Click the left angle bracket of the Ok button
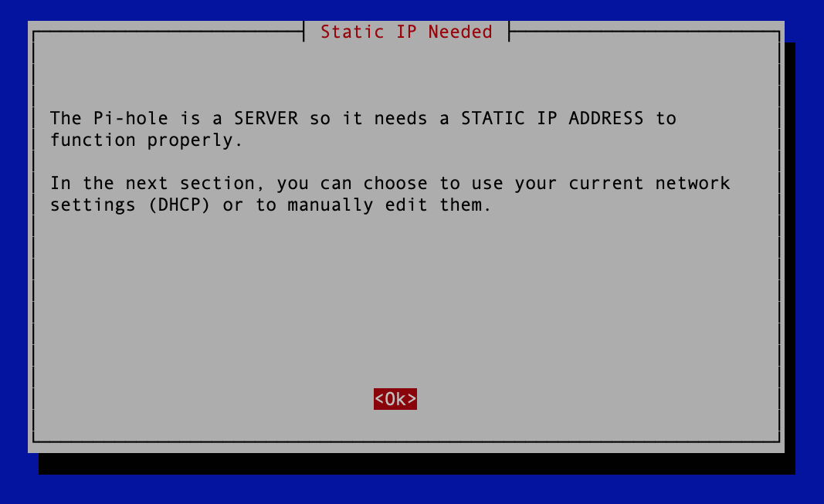 [x=379, y=399]
